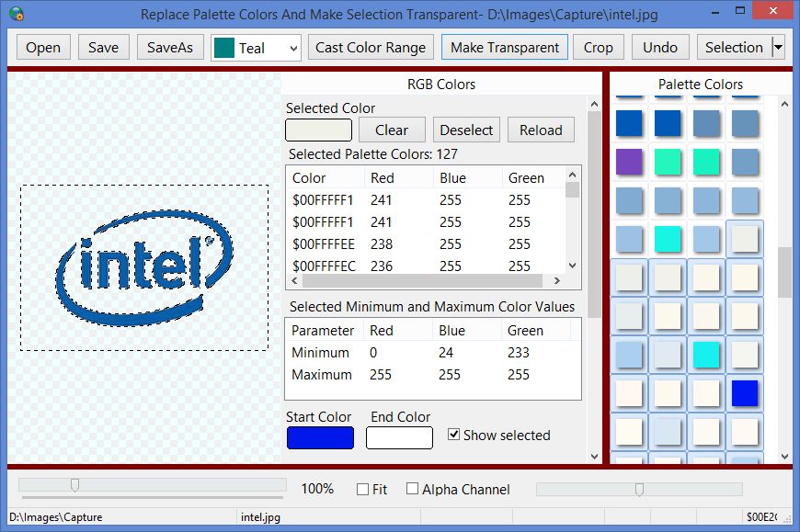Click the SaveAs button
The height and width of the screenshot is (532, 800).
pos(170,48)
